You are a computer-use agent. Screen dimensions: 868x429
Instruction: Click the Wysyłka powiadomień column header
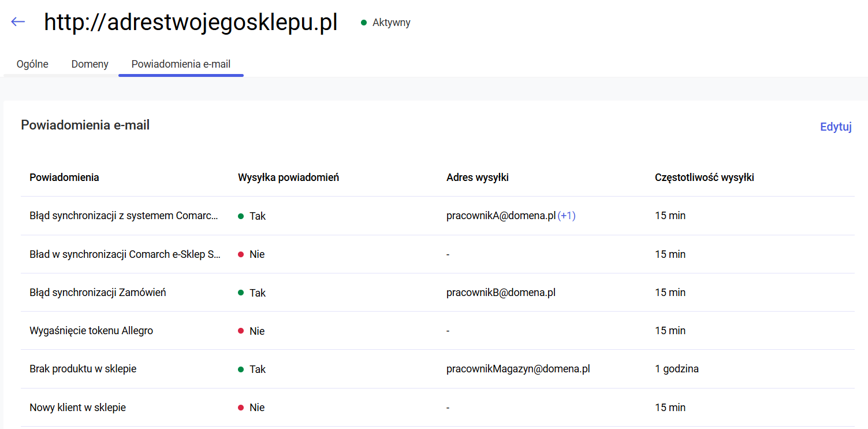click(x=288, y=177)
